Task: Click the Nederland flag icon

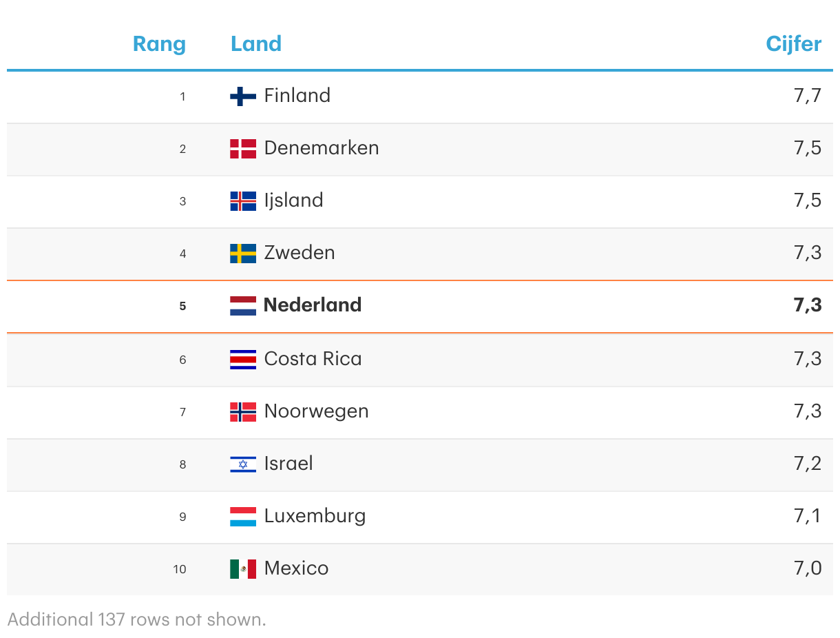Action: point(242,306)
